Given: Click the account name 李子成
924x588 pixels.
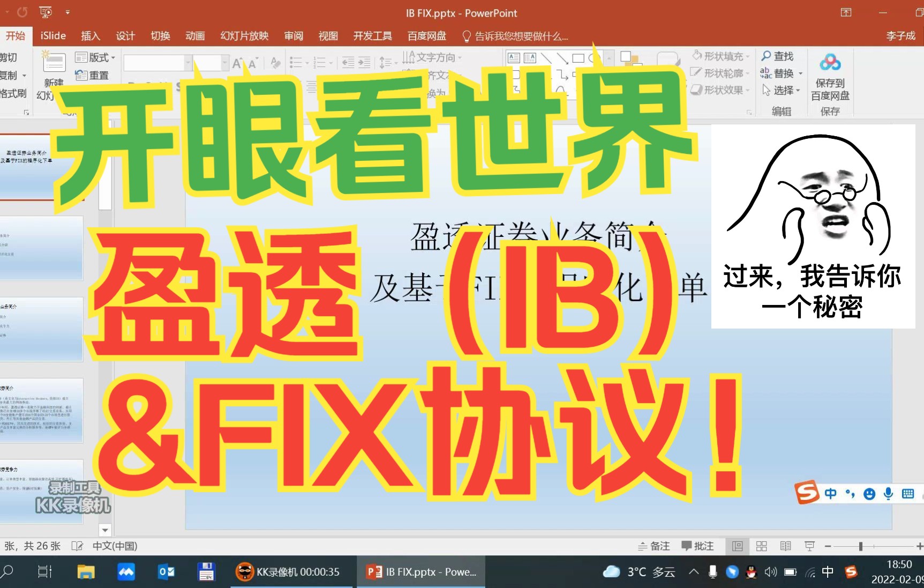Looking at the screenshot, I should pyautogui.click(x=900, y=36).
